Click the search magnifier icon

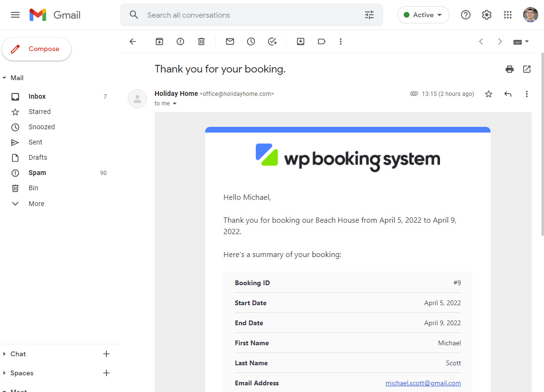(134, 15)
